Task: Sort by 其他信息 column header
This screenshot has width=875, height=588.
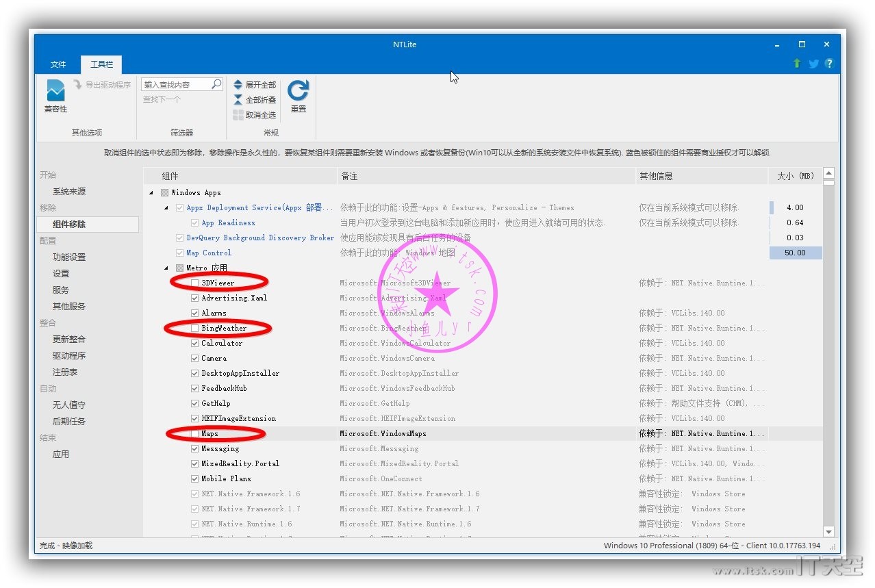Action: pos(702,176)
